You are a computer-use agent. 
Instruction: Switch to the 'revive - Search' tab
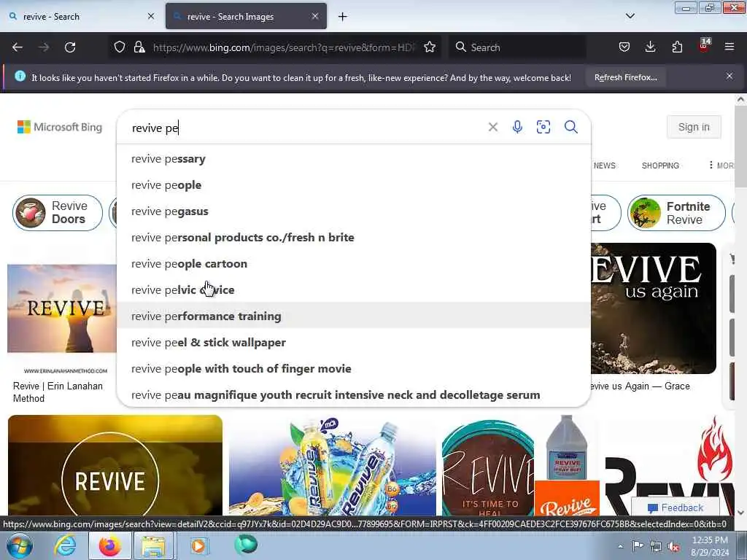coord(82,16)
